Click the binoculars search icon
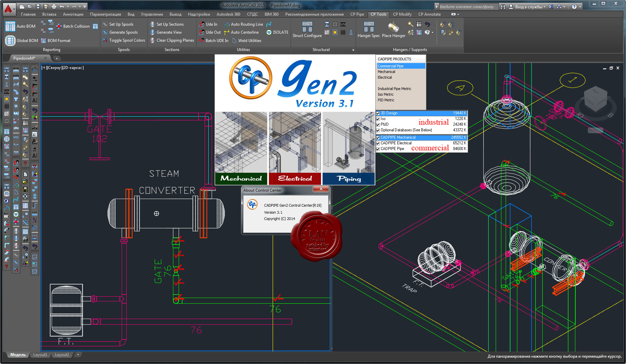This screenshot has height=364, width=626. tap(503, 7)
